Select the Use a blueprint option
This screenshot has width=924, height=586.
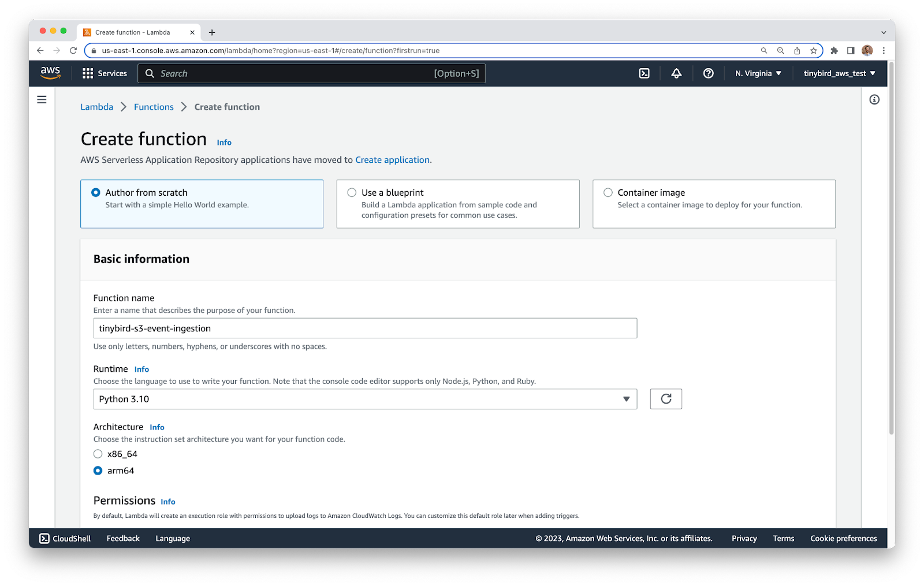point(352,193)
